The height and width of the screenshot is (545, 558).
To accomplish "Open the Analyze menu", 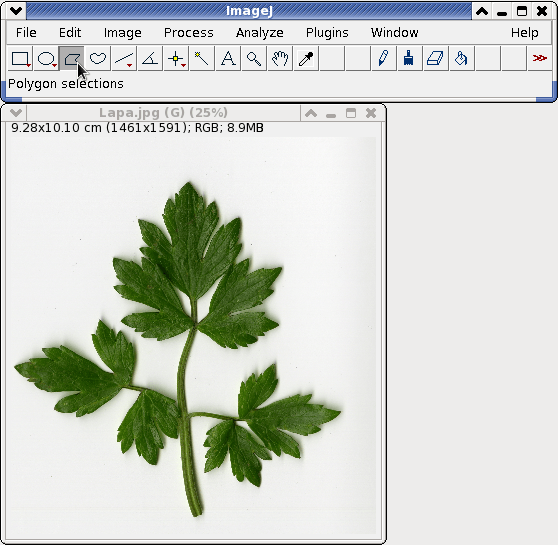I will tap(259, 33).
